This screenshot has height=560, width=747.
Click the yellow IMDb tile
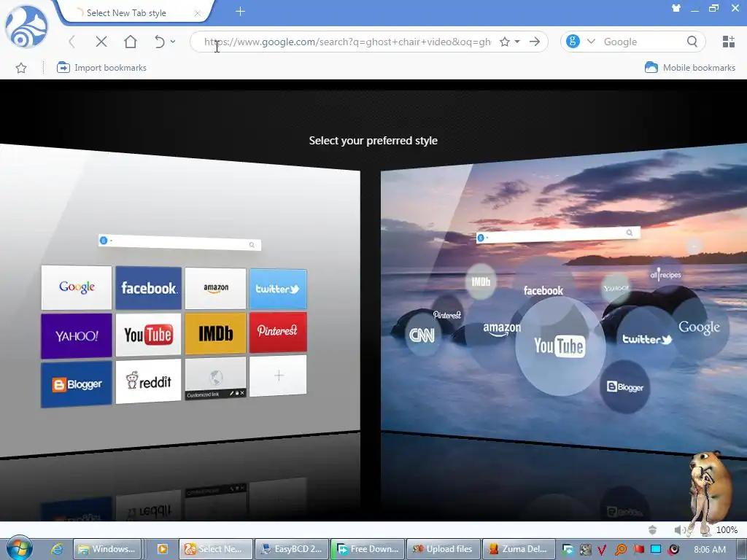(216, 333)
